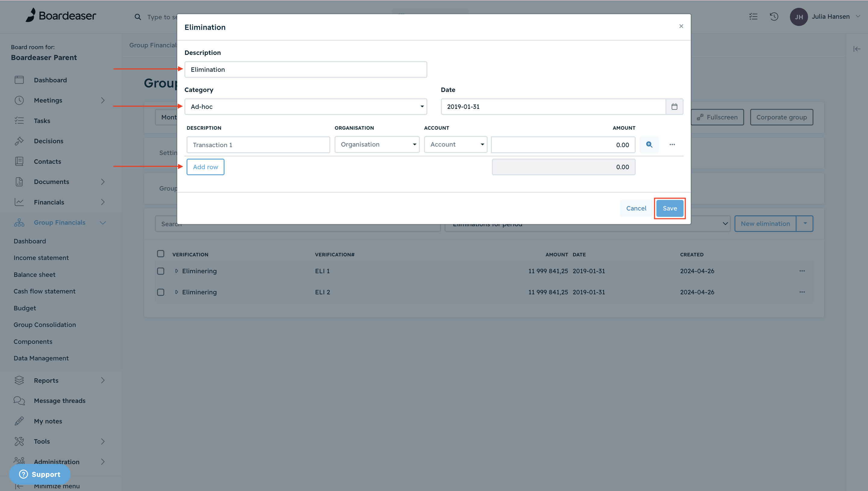Image resolution: width=868 pixels, height=491 pixels.
Task: Open Budget in sidebar
Action: (x=25, y=308)
